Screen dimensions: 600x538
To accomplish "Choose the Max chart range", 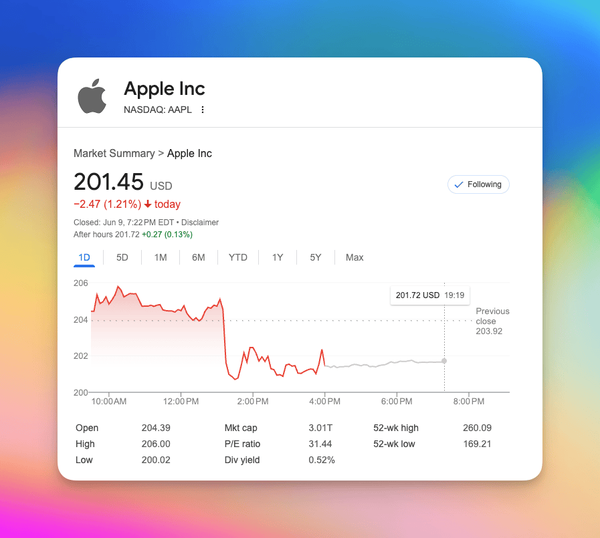I will pyautogui.click(x=354, y=258).
